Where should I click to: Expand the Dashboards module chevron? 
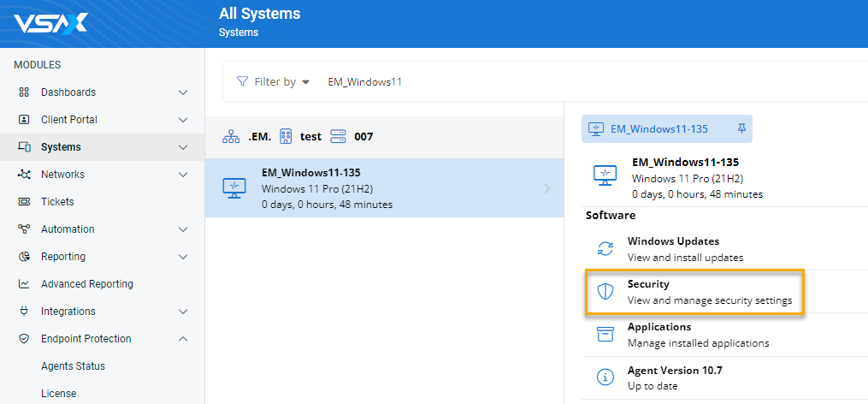[183, 92]
